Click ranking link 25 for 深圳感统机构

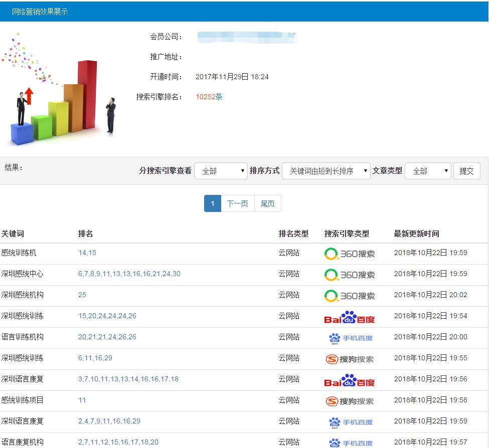(x=82, y=295)
